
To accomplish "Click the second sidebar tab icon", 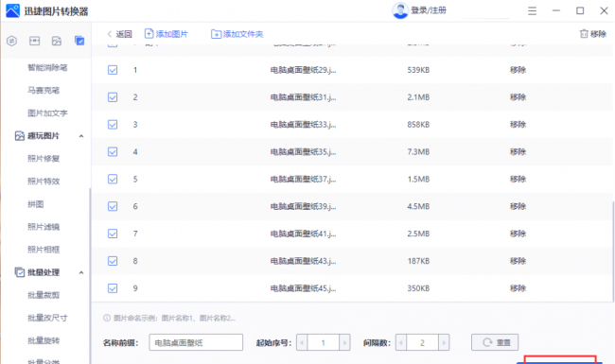I will pos(34,41).
